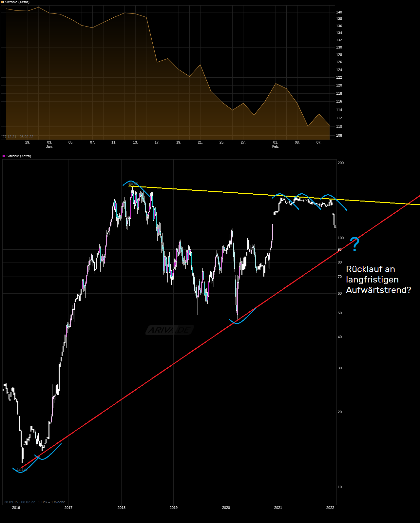Click the 'Rücklauf an langfristigen Aufwärtstrend?' text annotation
This screenshot has width=420, height=523.
(x=378, y=280)
